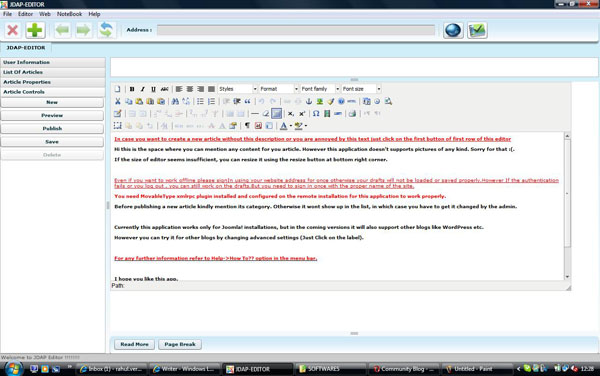Click the Save button

coord(52,142)
